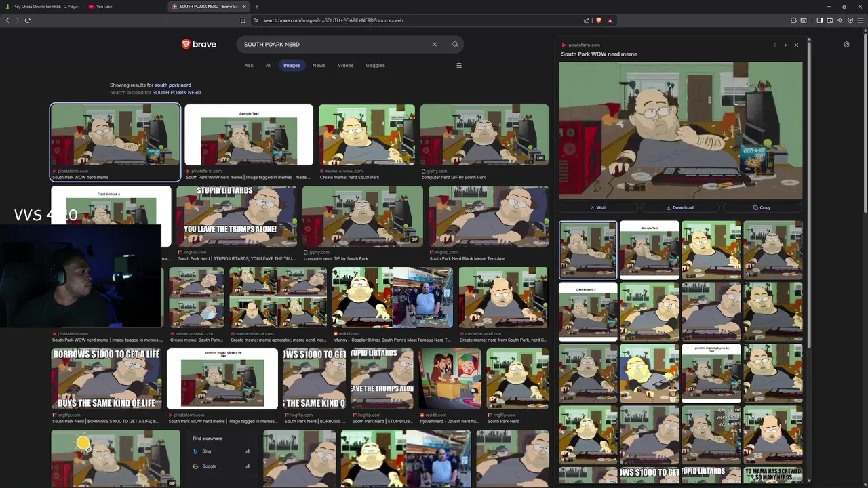Toggle the browser sidebar panel
The image size is (868, 488).
[819, 20]
